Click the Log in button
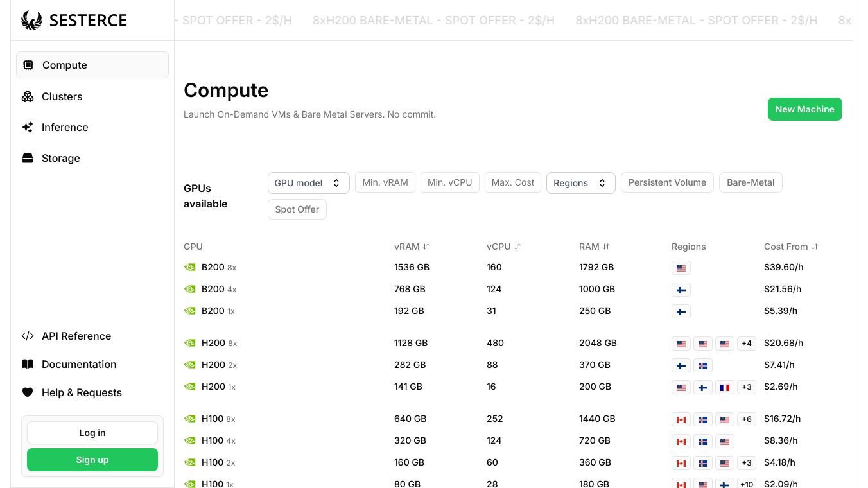 [92, 433]
